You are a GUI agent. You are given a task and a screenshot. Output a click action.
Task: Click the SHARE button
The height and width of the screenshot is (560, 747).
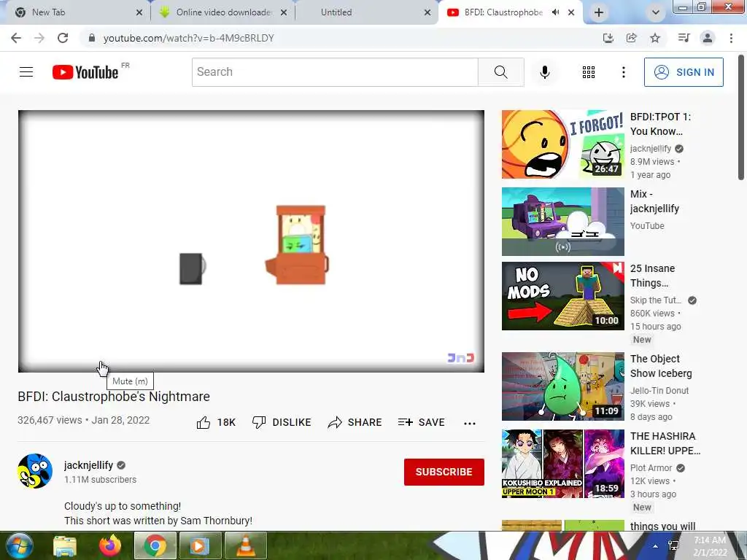[x=355, y=422]
